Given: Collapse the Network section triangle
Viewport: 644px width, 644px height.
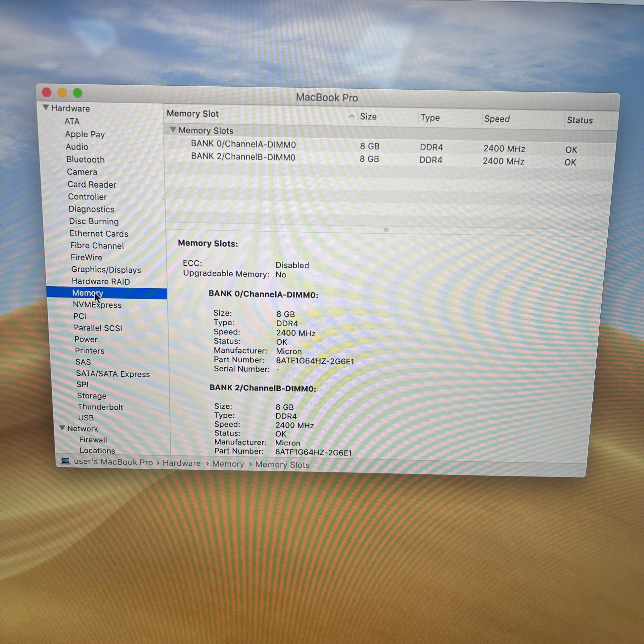Looking at the screenshot, I should pyautogui.click(x=62, y=428).
